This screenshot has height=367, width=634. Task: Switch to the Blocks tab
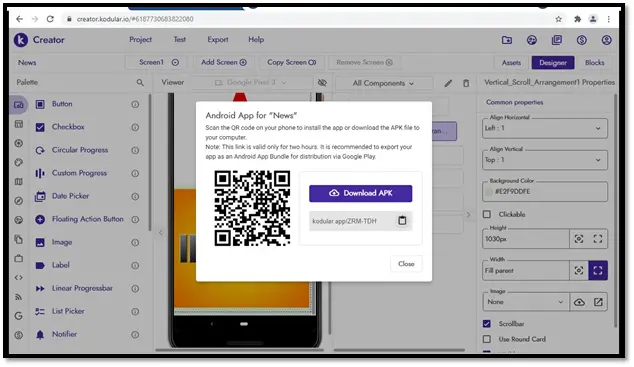594,63
